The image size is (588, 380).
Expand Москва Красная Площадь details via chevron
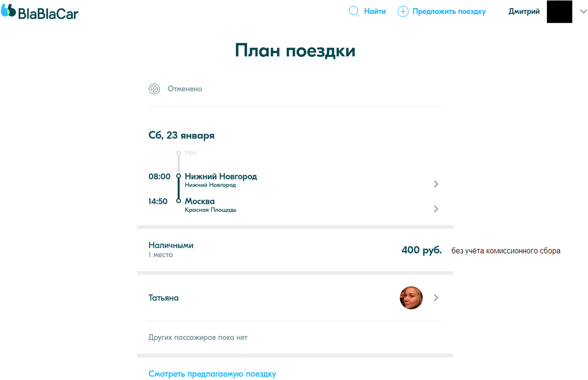[436, 208]
